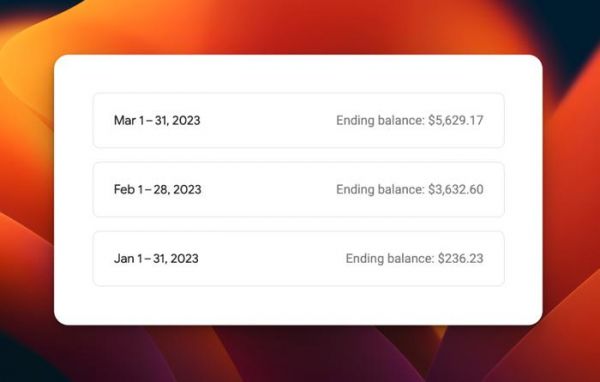Select the 'Ending balance:' label in March row
The height and width of the screenshot is (382, 600).
pos(380,120)
